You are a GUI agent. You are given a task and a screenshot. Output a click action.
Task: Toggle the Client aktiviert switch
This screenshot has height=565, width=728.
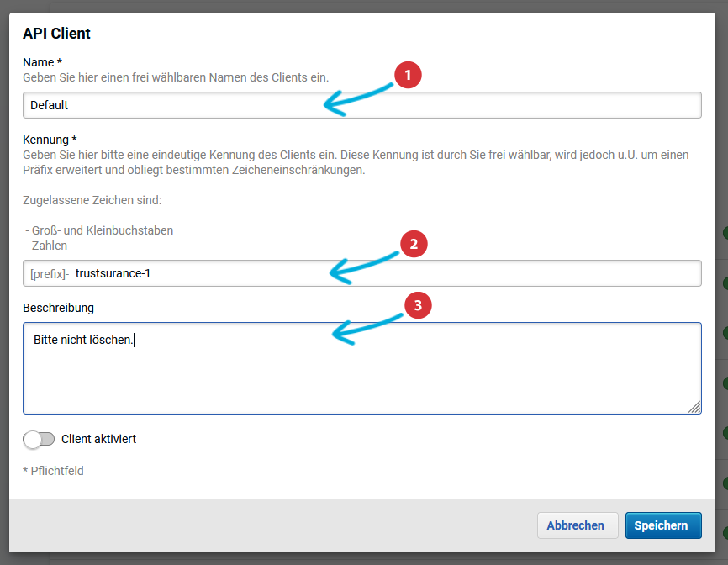pos(39,439)
